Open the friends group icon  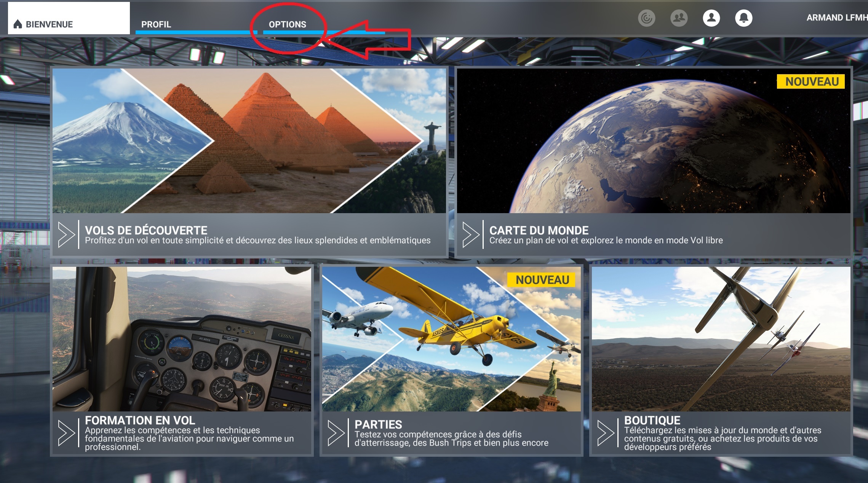679,18
